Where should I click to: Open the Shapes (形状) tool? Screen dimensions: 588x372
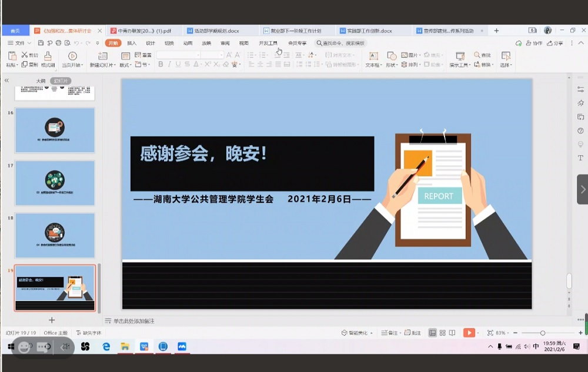(392, 59)
